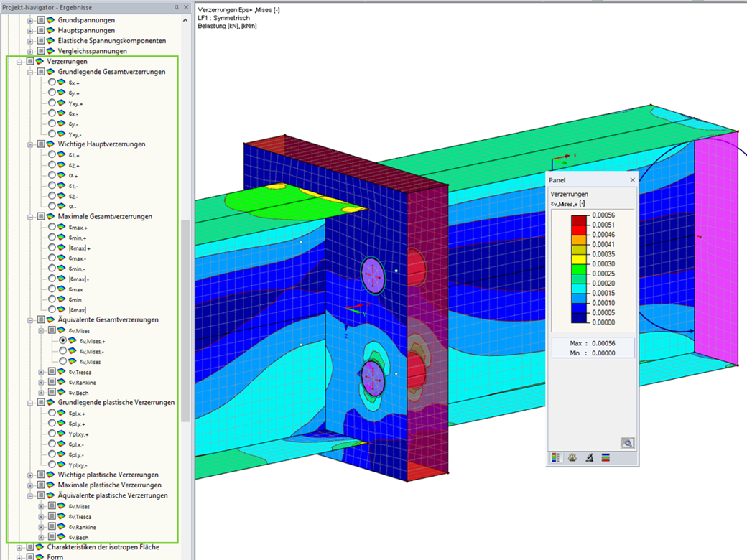Click the magnifier button in the Panel
The image size is (747, 560).
[x=628, y=443]
